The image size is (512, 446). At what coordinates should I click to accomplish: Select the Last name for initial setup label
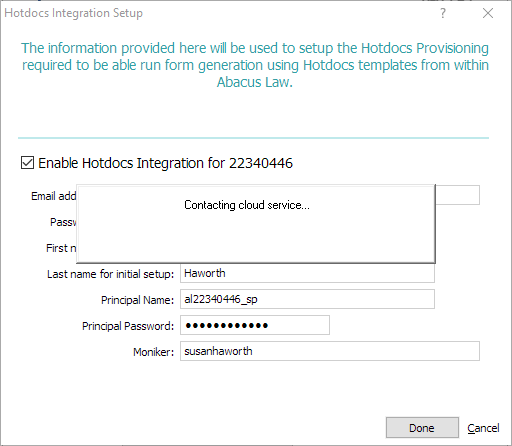click(110, 274)
